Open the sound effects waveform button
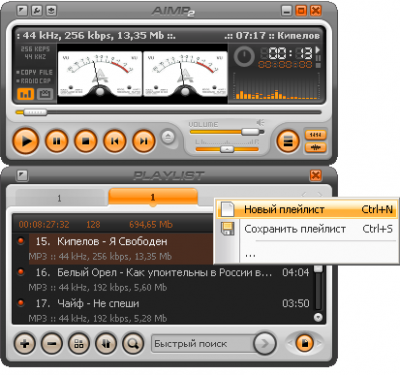Viewport: 400px width, 375px height. pos(315,147)
